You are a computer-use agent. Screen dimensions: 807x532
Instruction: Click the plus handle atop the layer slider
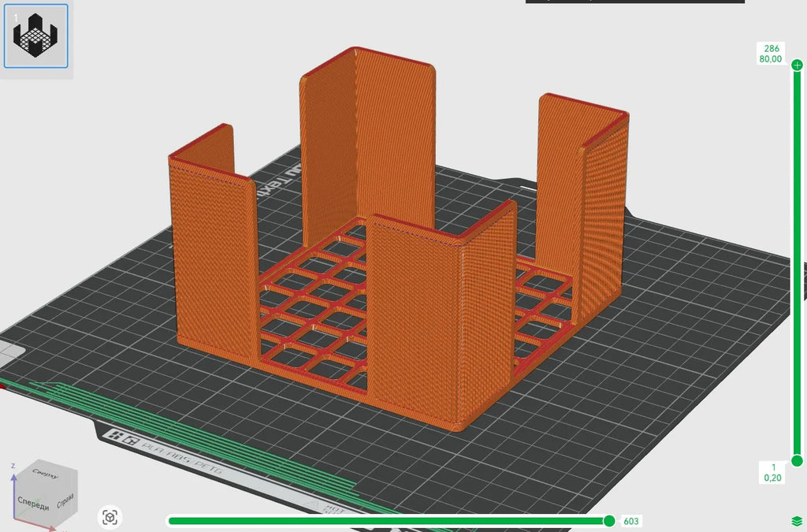click(x=798, y=65)
